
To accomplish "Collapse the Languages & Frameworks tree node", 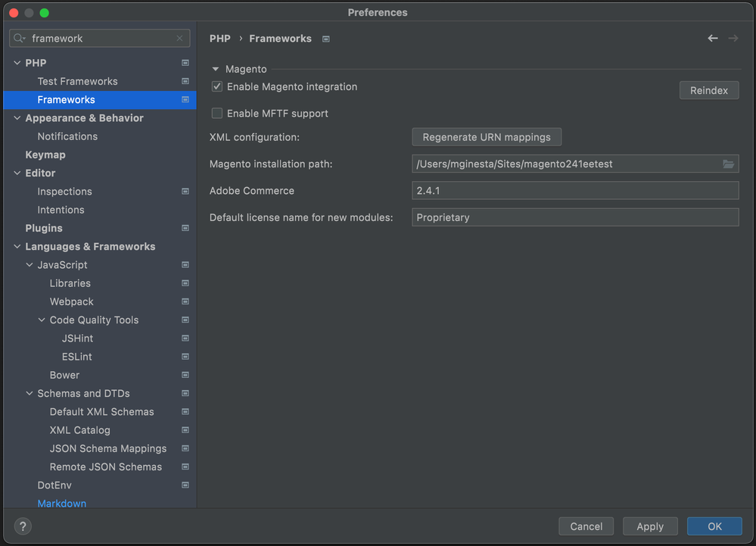I will [17, 247].
